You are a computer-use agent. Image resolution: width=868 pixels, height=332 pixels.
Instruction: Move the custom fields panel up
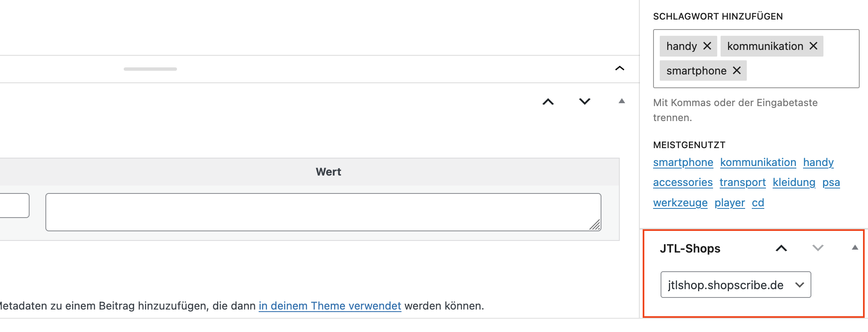548,102
